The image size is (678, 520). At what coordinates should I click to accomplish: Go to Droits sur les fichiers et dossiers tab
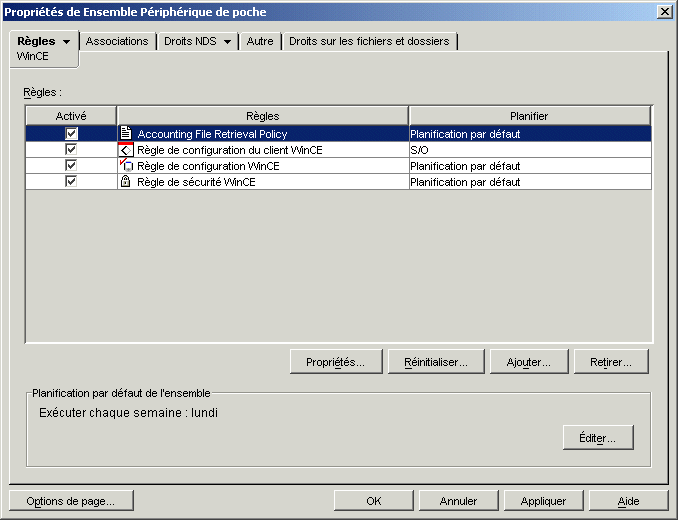369,41
